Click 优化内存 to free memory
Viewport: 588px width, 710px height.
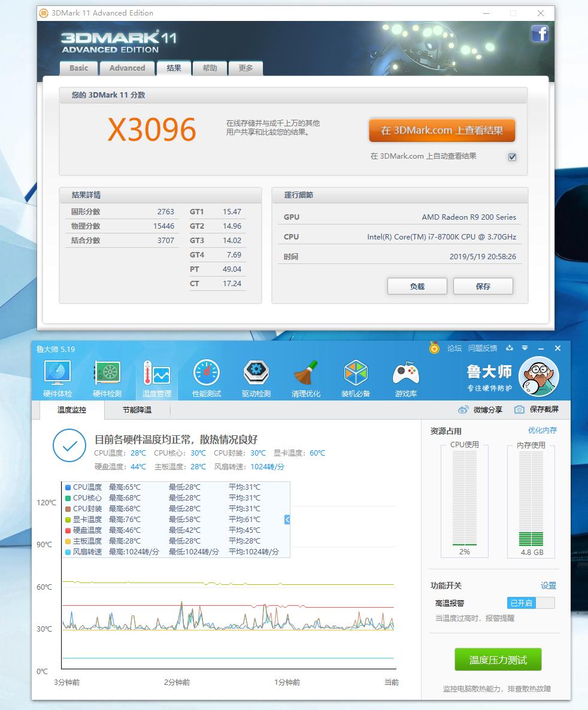pos(543,430)
